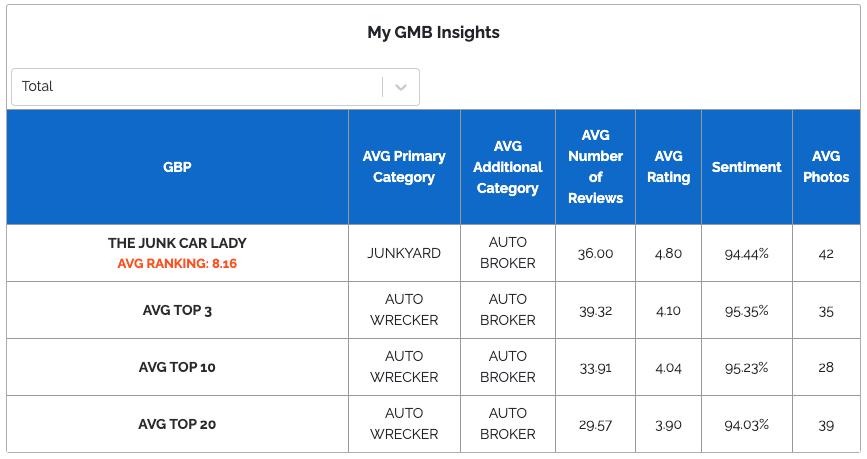This screenshot has width=867, height=459.
Task: Click the My GMB Insights title
Action: (x=433, y=32)
